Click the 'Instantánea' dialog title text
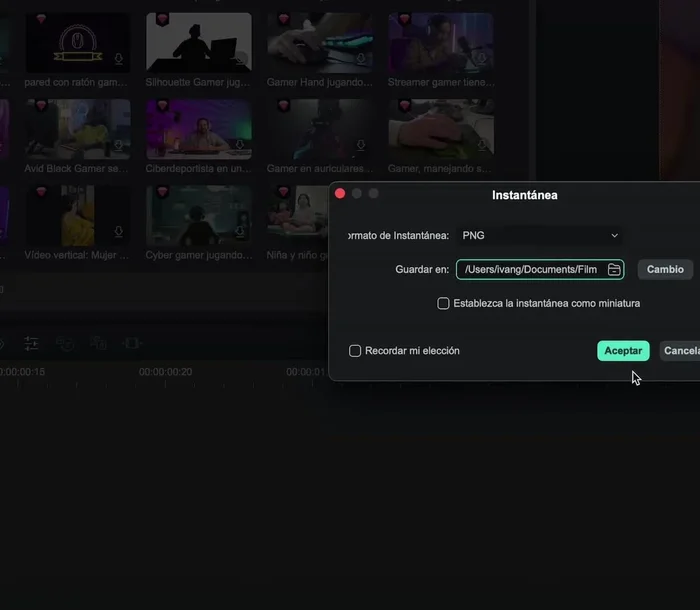Screen dimensions: 700x610 (x=525, y=195)
